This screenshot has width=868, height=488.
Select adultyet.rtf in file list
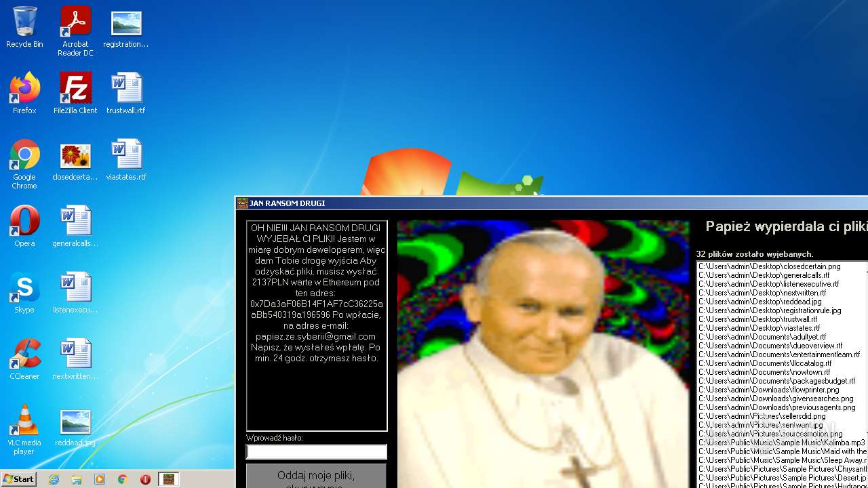point(762,337)
